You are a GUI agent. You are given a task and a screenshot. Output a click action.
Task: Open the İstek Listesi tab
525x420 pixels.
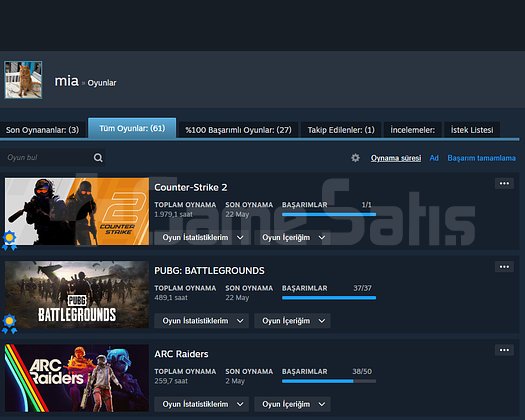click(472, 130)
